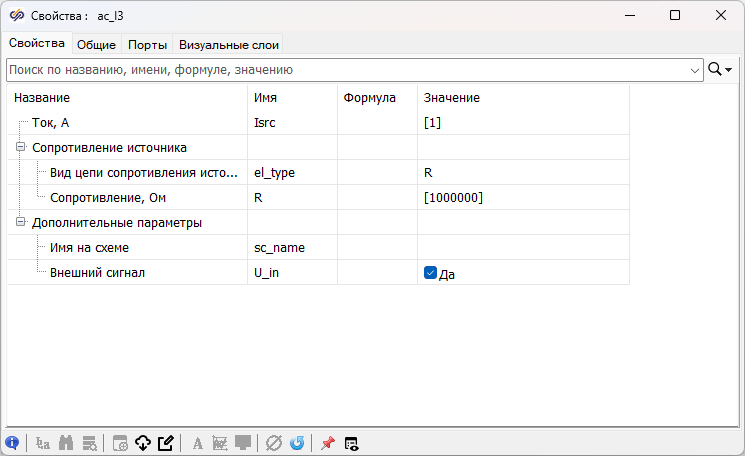Click the blue circular refresh arrow icon
The width and height of the screenshot is (745, 456).
click(x=297, y=443)
